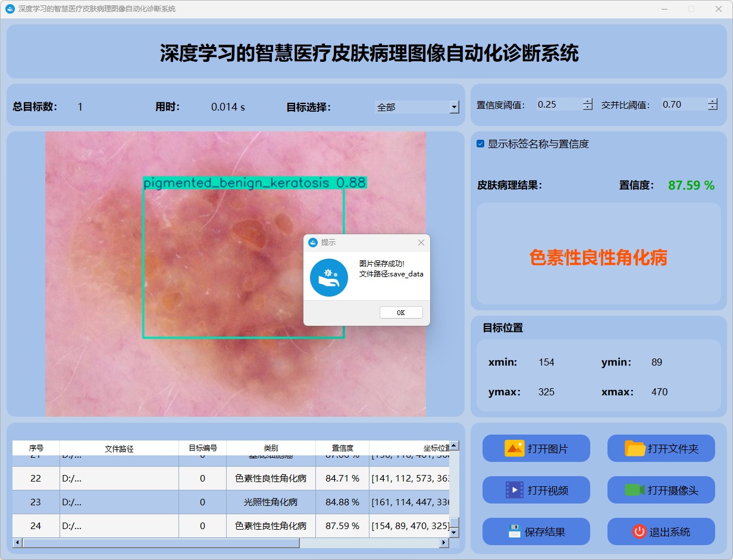The image size is (733, 560).
Task: Click the dermoscopy skin lesion image
Action: tap(236, 273)
